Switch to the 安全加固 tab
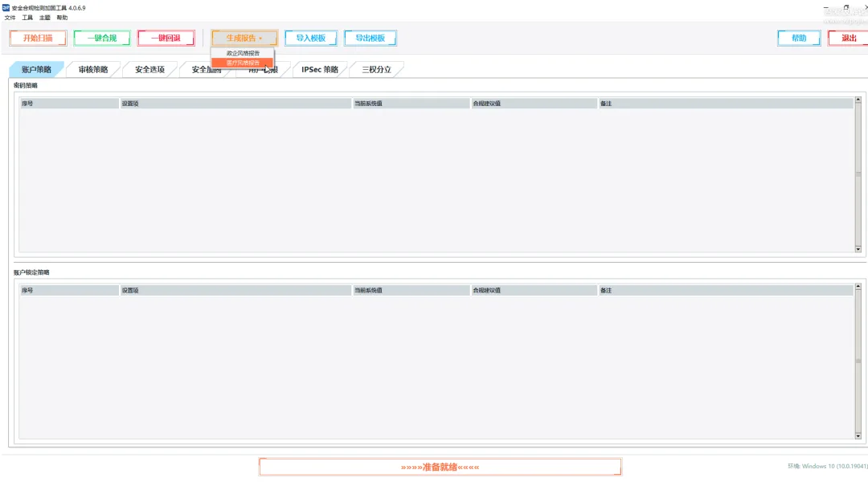This screenshot has width=868, height=486. coord(206,70)
